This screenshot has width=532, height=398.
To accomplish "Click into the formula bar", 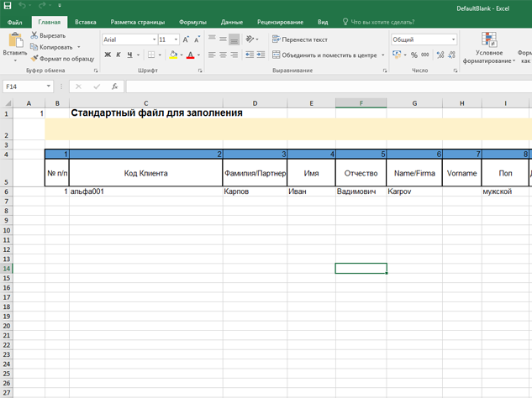I will [329, 86].
